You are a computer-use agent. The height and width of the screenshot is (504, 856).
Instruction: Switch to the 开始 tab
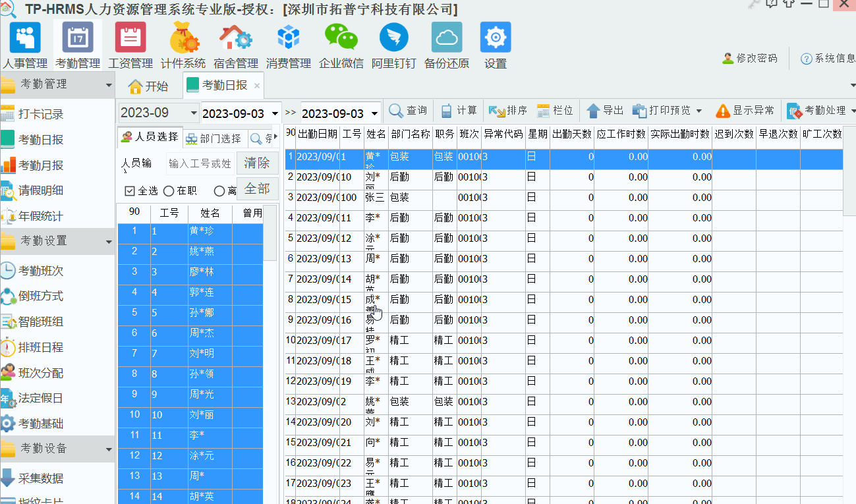coord(148,86)
